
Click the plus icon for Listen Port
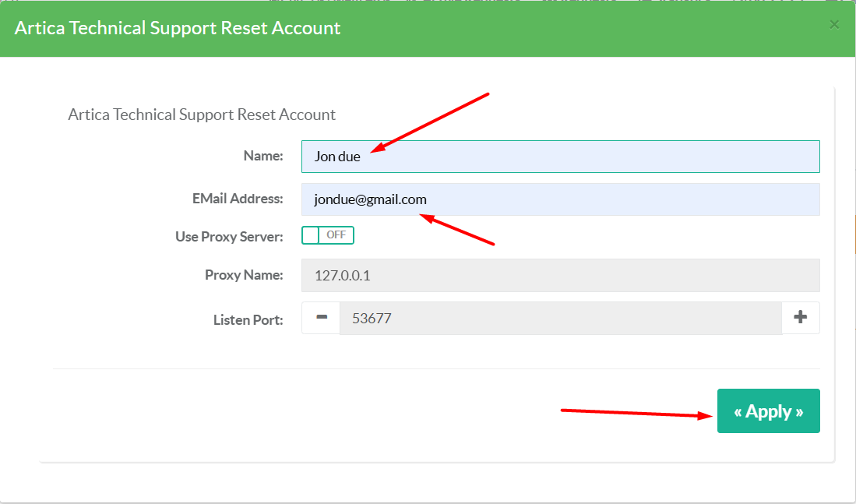(x=800, y=318)
